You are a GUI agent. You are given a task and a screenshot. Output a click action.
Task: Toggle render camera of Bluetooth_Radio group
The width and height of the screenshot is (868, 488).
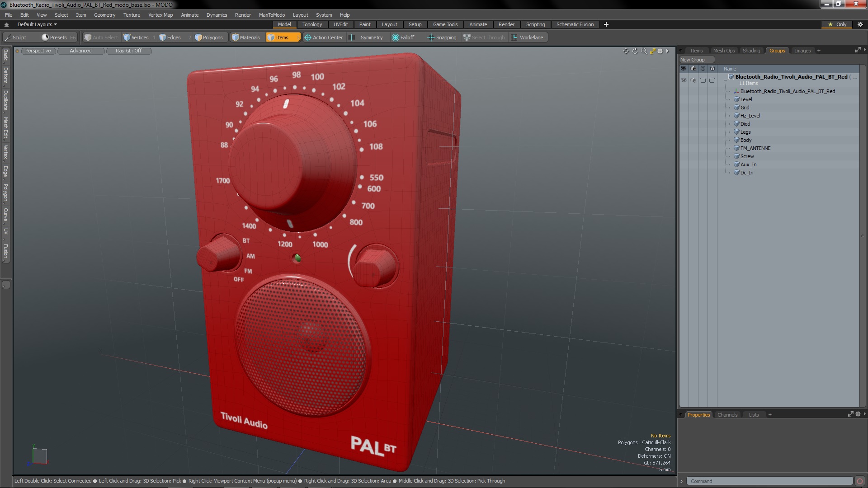click(693, 80)
